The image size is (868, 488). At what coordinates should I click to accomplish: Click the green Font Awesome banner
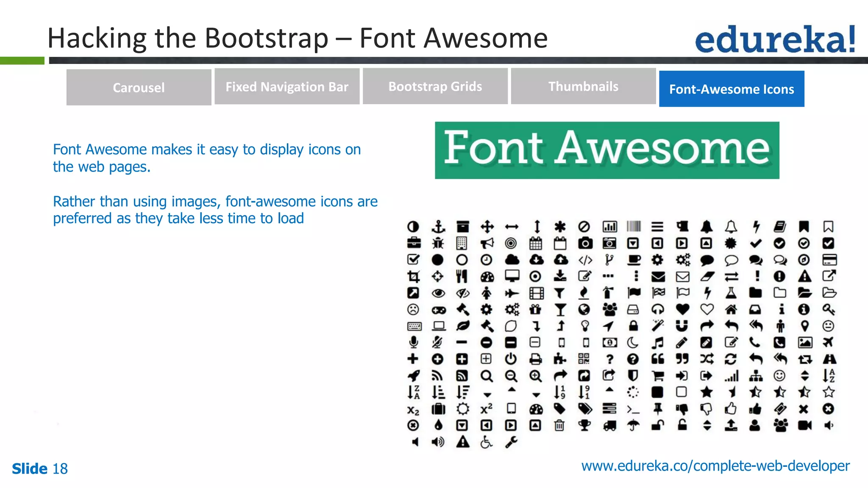coord(607,150)
